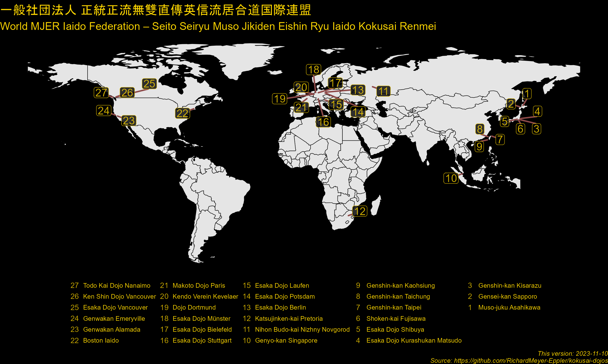Screen dimensions: 608x364
Task: Click marker 19 pointing to Dortmund
Action: [x=279, y=99]
